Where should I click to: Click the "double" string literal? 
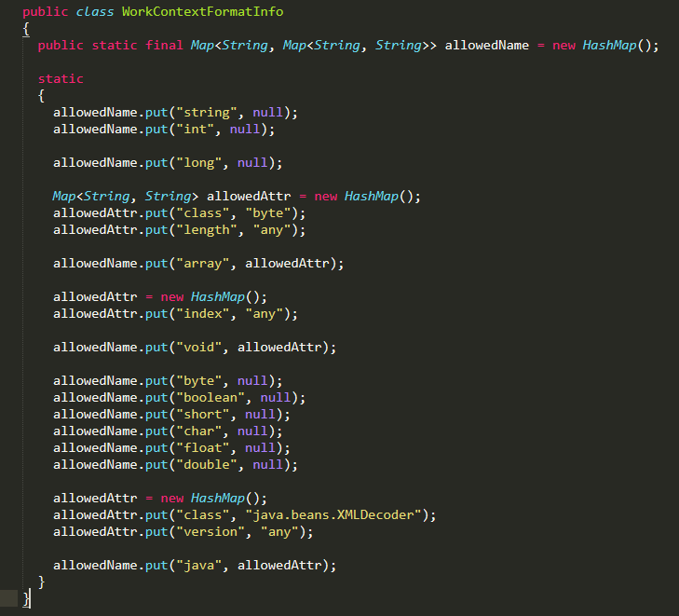click(x=207, y=464)
